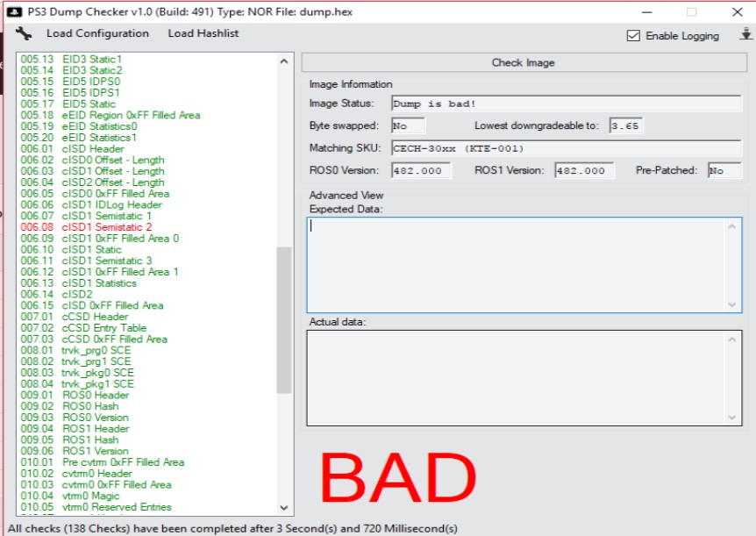Select 007.02 cCSD Entry Table

[83, 327]
